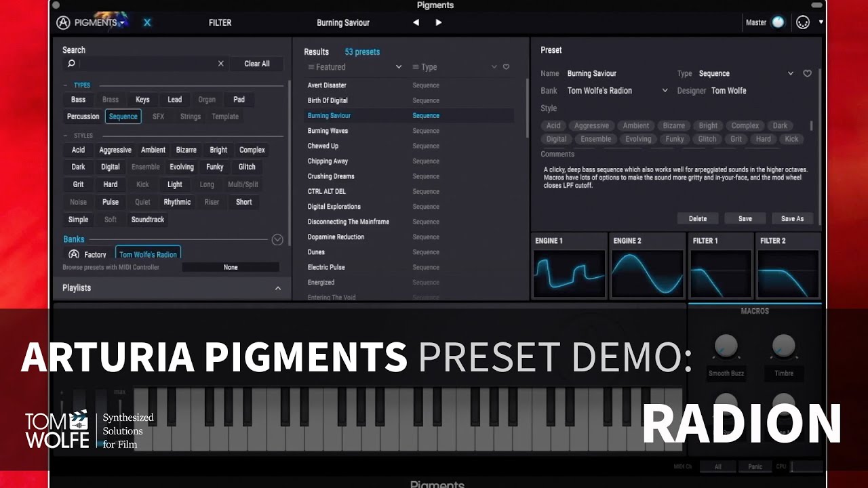Viewport: 868px width, 488px height.
Task: Clear the search field with its x icon
Action: (x=220, y=64)
